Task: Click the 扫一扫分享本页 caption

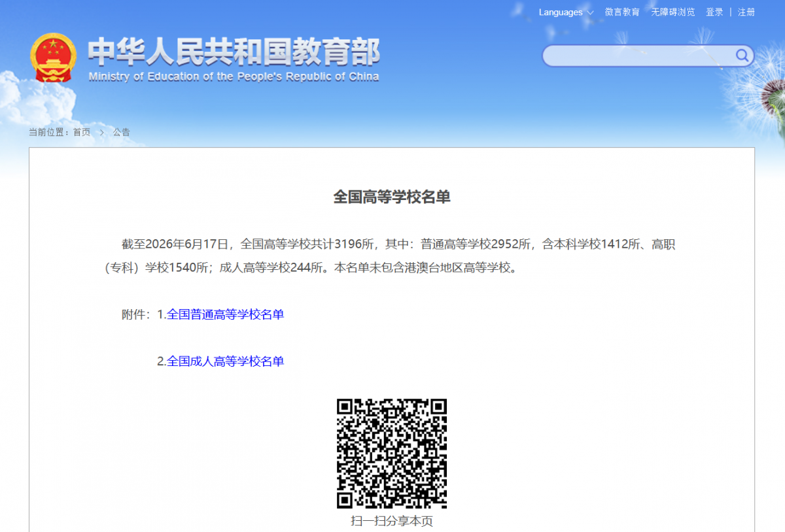Action: pyautogui.click(x=392, y=521)
